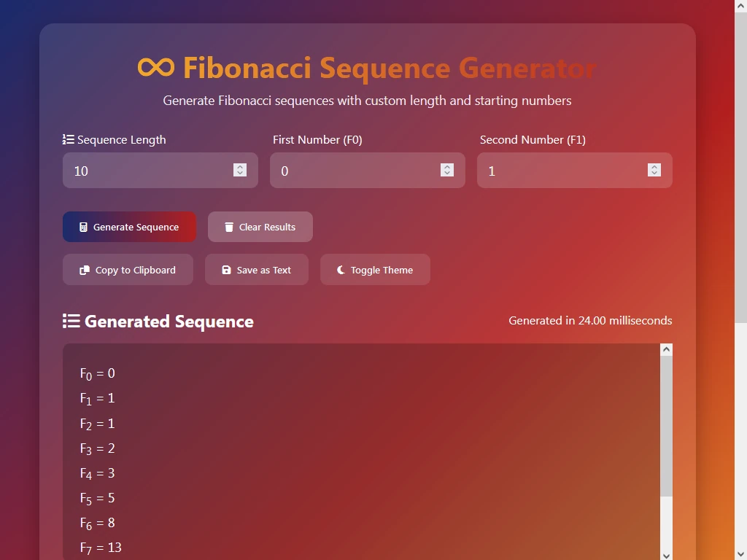The height and width of the screenshot is (560, 747).
Task: Click the list icon beside Sequence Length
Action: 68,139
